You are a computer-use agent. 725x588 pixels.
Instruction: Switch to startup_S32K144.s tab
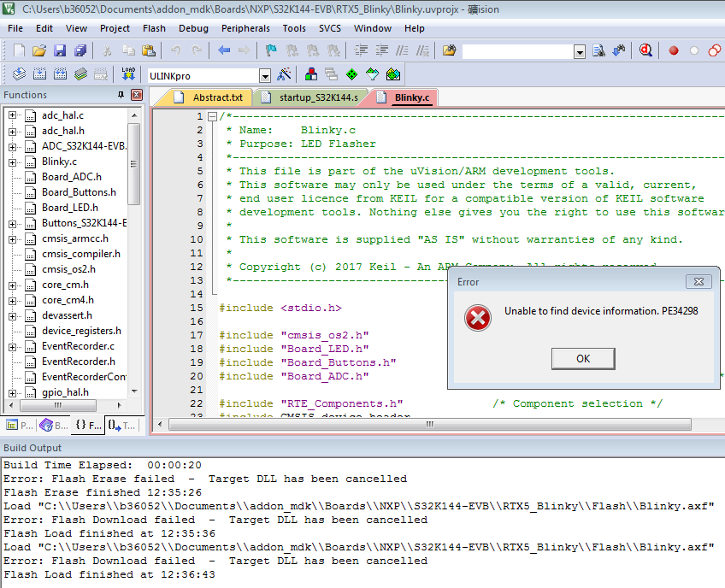click(310, 97)
